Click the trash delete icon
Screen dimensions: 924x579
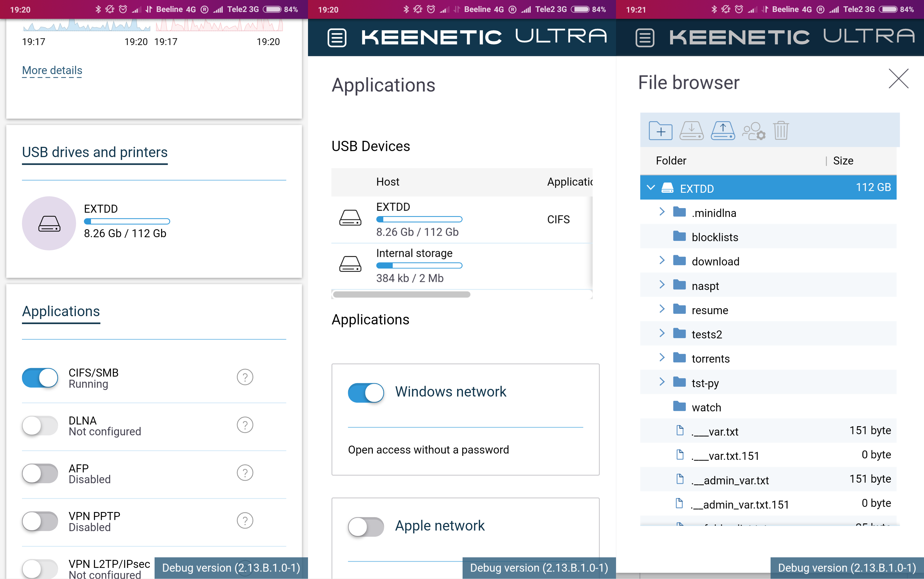click(781, 131)
